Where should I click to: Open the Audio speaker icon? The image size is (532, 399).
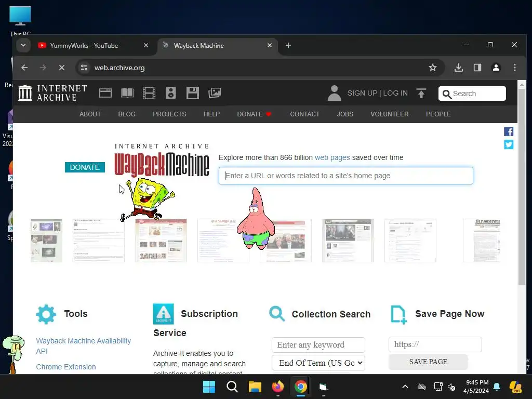170,93
